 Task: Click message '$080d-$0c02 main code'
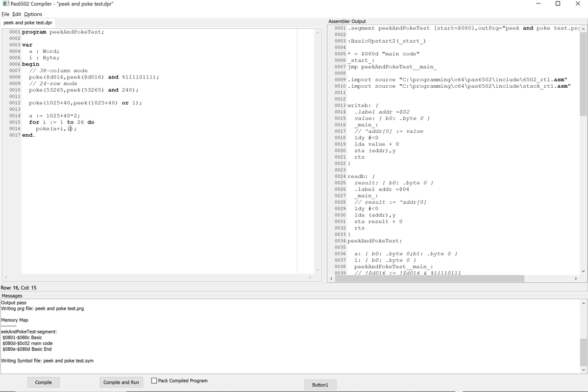pyautogui.click(x=27, y=343)
